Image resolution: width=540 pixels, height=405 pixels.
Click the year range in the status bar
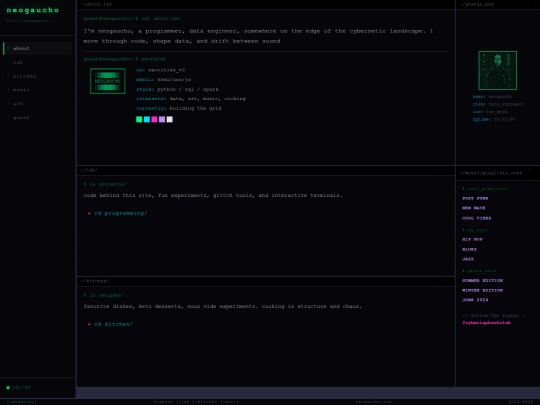pyautogui.click(x=521, y=402)
